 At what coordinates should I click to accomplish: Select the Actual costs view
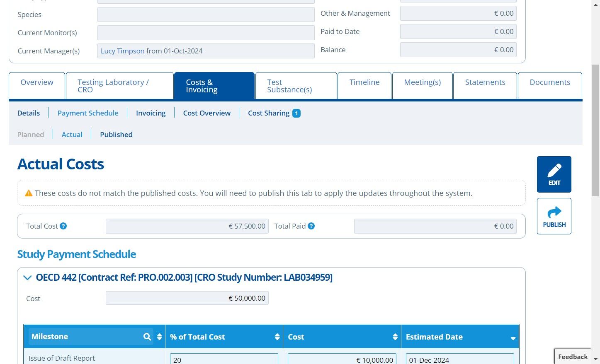click(x=72, y=135)
